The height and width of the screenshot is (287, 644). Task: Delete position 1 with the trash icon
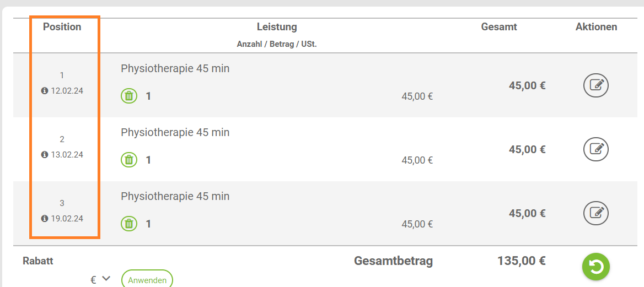pyautogui.click(x=129, y=96)
